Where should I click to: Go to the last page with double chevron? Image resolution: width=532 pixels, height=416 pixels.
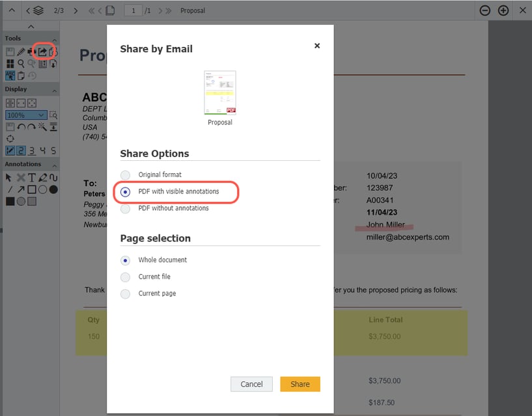(168, 10)
